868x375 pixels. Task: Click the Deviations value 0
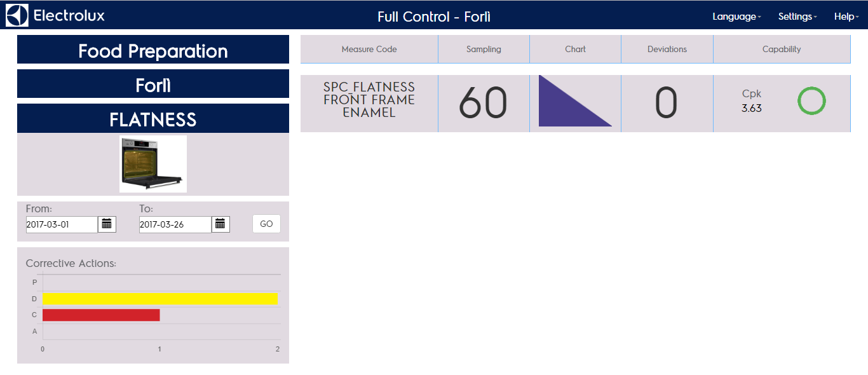pyautogui.click(x=666, y=103)
